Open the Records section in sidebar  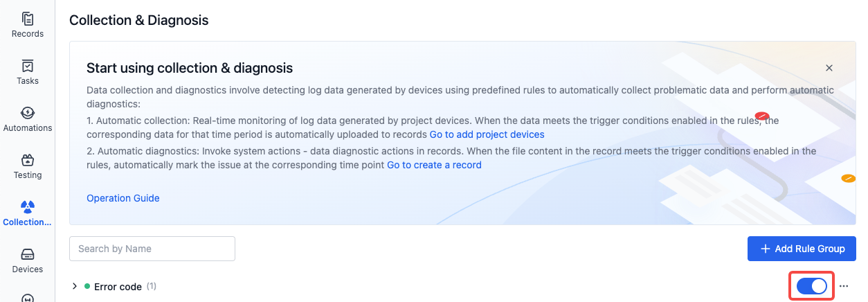point(28,25)
